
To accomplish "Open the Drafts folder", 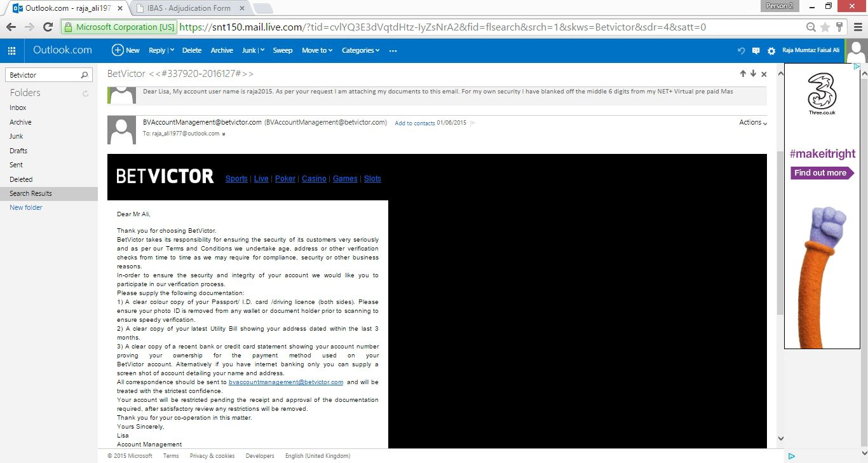I will point(18,151).
